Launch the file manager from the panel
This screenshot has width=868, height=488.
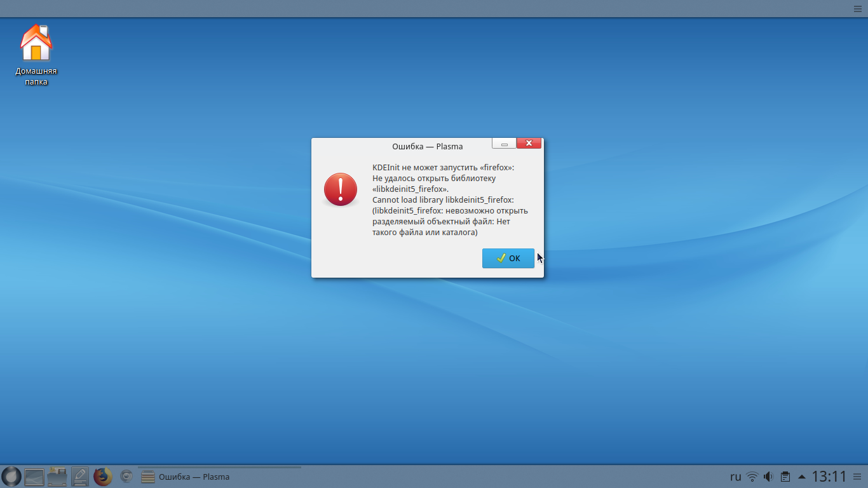(57, 477)
